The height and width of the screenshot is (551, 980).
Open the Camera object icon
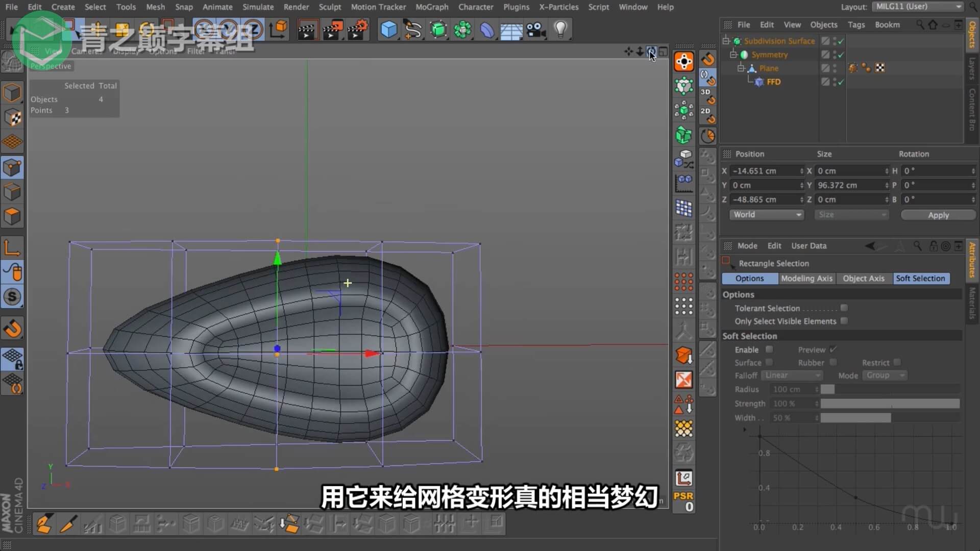coord(536,30)
